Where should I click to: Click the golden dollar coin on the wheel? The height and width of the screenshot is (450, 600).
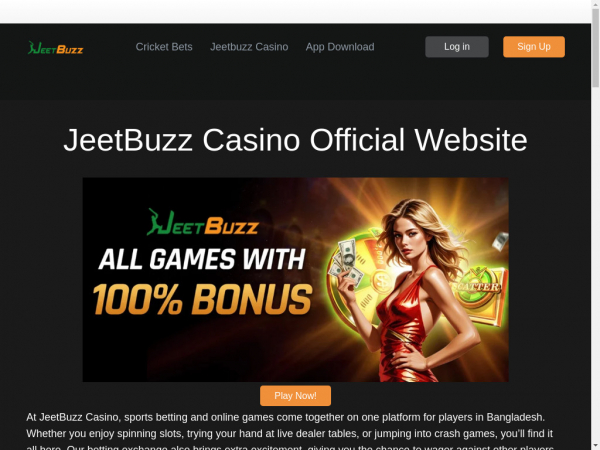(381, 282)
